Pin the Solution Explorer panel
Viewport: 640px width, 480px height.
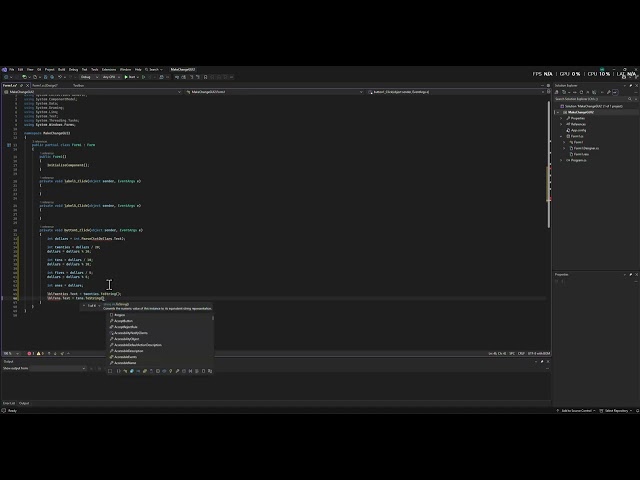(x=631, y=85)
